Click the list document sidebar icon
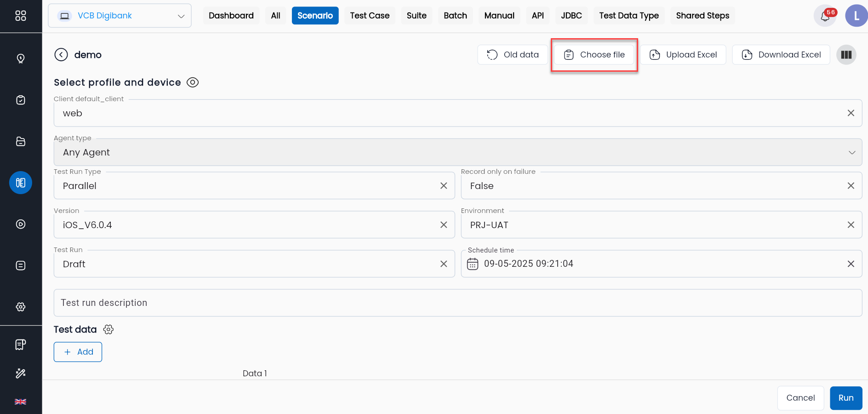868x414 pixels. click(21, 265)
